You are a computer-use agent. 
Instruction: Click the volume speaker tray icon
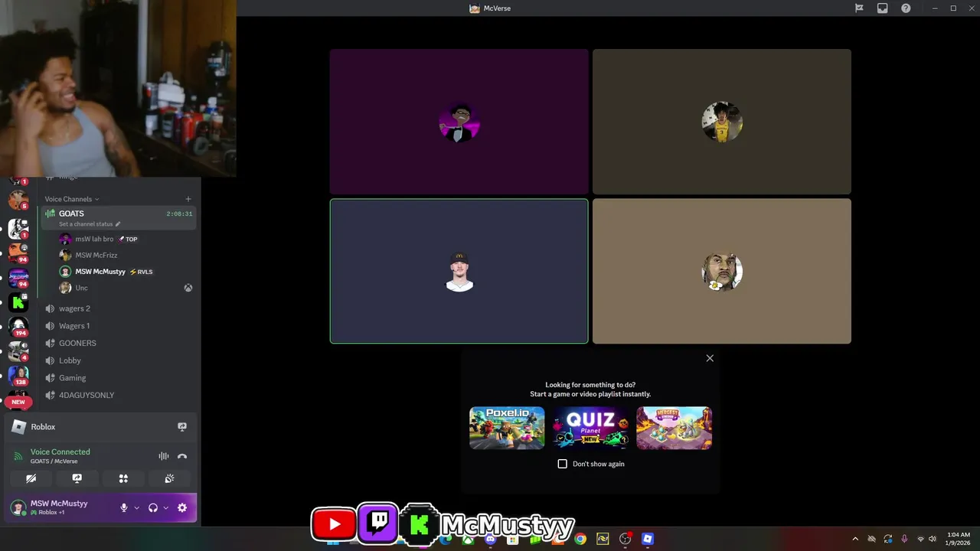[x=932, y=539]
